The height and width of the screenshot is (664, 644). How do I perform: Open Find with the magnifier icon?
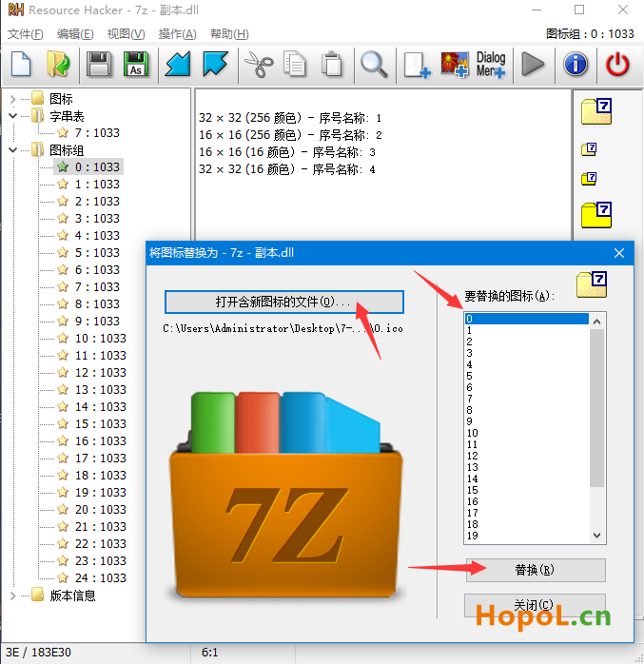pyautogui.click(x=374, y=65)
